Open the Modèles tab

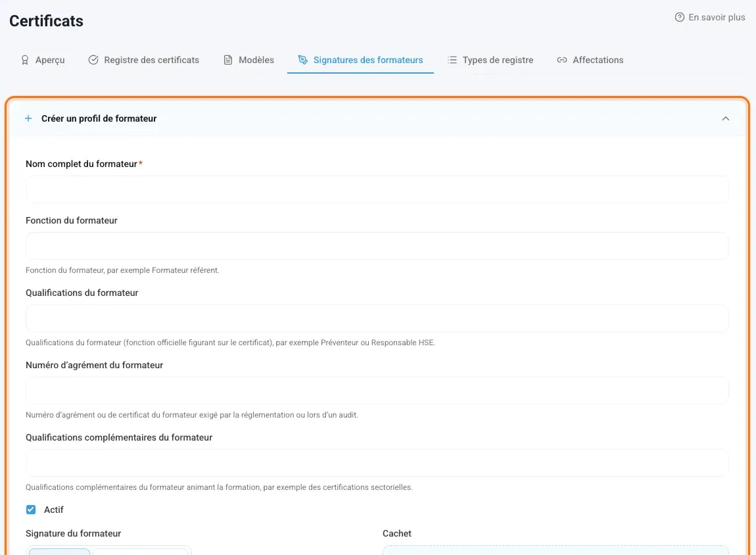[248, 60]
